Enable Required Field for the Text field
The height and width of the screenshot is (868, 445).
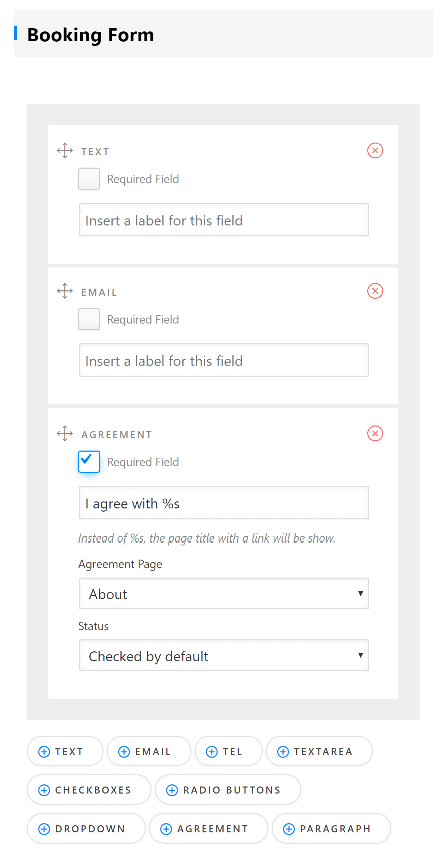(x=89, y=179)
